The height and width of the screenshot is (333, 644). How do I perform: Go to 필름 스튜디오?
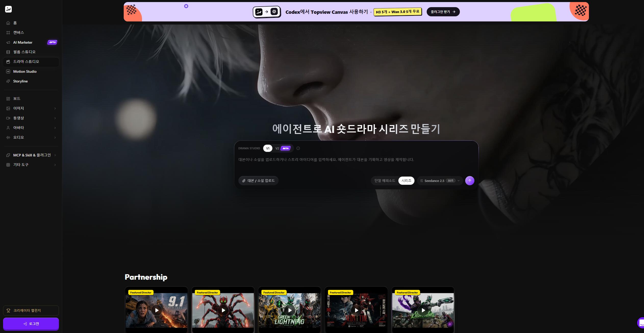(x=31, y=52)
